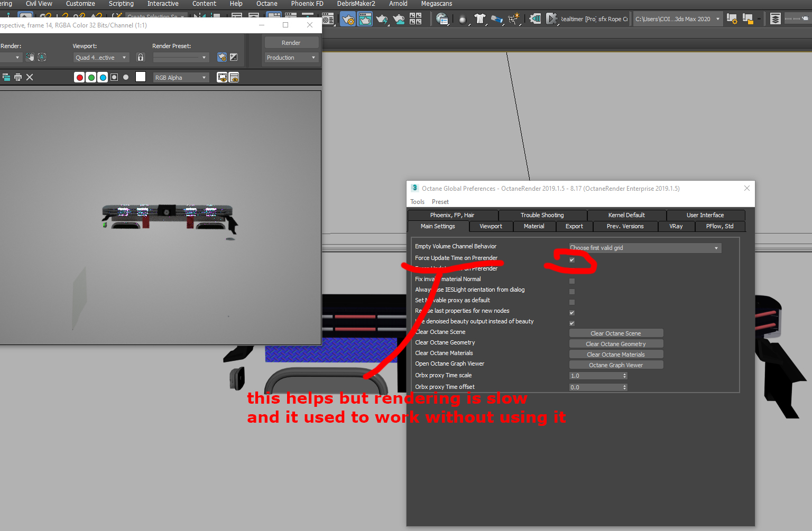Open the Viewport dropdown showing Quad 4

[x=101, y=58]
